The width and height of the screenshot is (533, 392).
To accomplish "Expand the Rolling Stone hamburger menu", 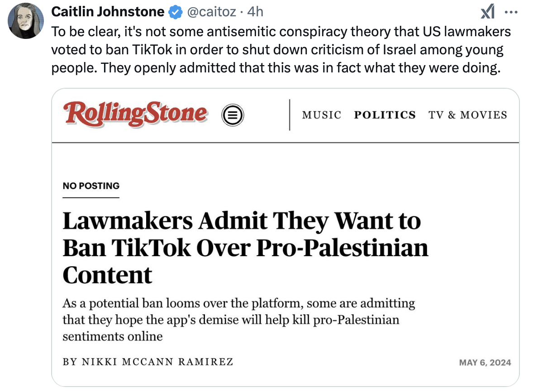I will point(233,115).
